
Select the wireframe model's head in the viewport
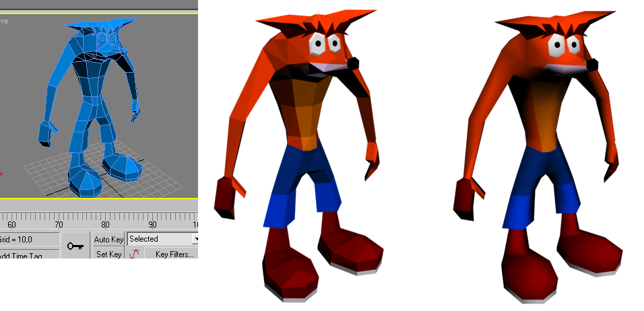(106, 42)
